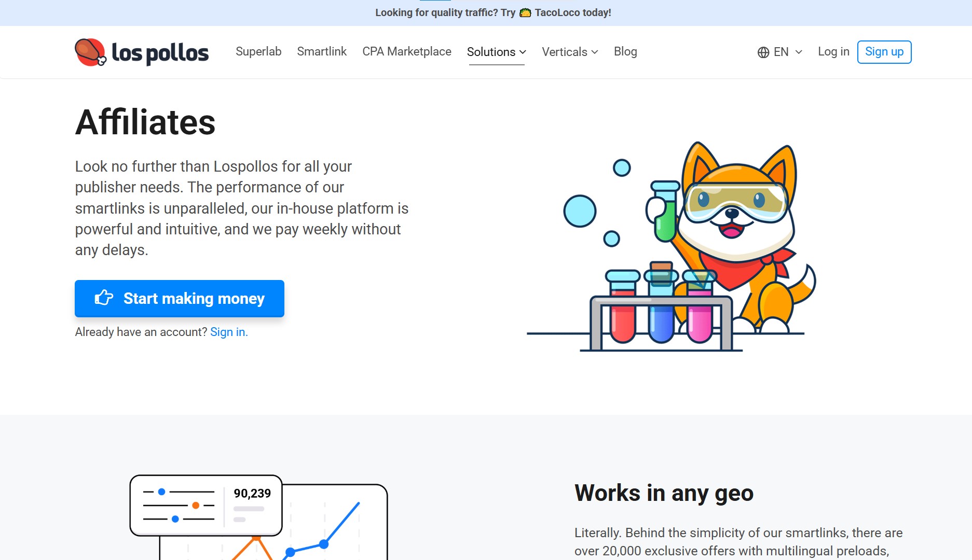Click the 90,239 statistics card illustration
Viewport: 972px width, 560px height.
pos(206,506)
